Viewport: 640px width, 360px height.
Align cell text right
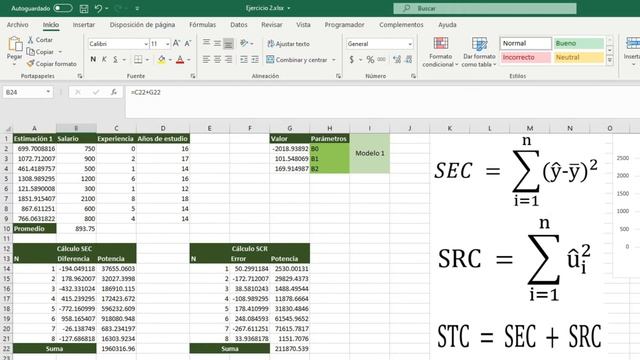tap(229, 60)
